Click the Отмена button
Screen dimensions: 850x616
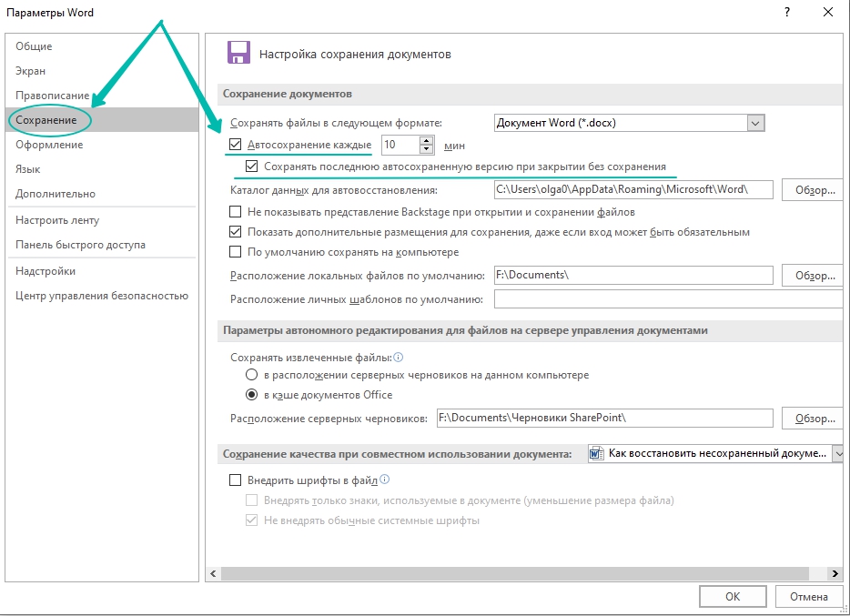click(x=808, y=597)
